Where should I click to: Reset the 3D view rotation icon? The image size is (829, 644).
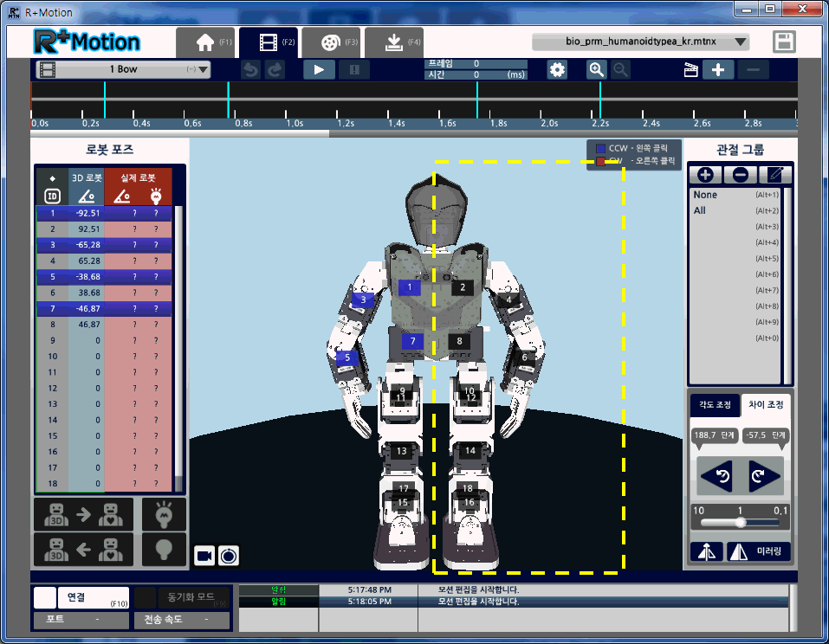(229, 555)
